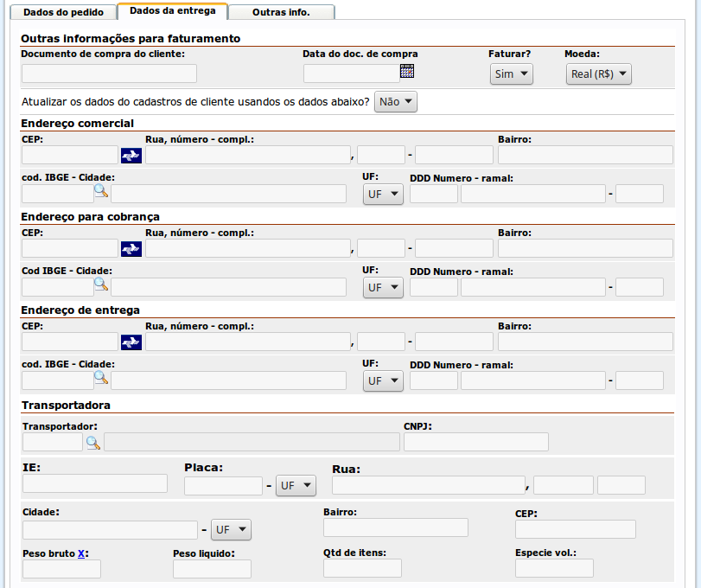Screen dimensions: 701x588
Task: Expand the Moeda dropdown showing Real (R$)
Action: (599, 74)
